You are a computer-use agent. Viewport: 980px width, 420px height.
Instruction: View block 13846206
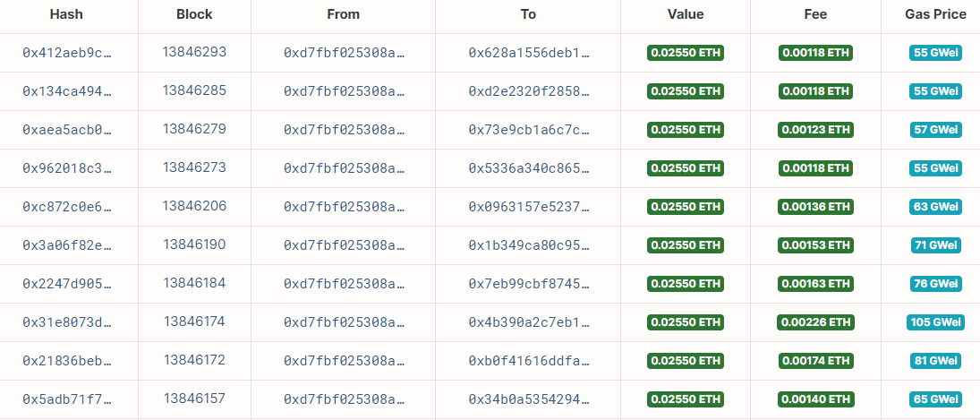[194, 206]
